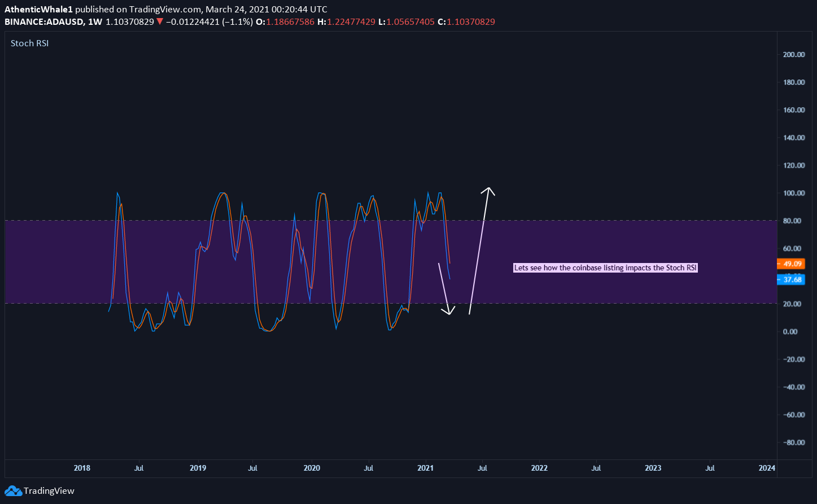Click the C:1.10370829 close value

pyautogui.click(x=466, y=21)
